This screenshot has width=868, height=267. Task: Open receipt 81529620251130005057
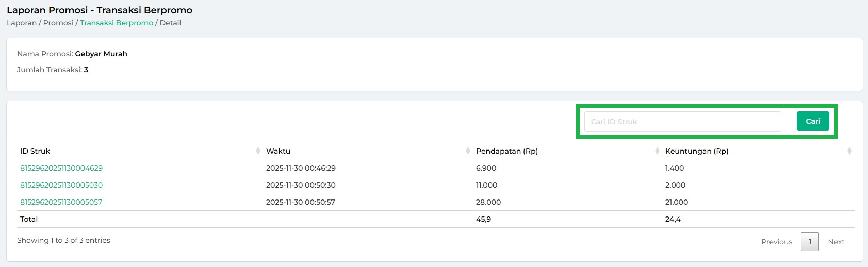pos(61,202)
